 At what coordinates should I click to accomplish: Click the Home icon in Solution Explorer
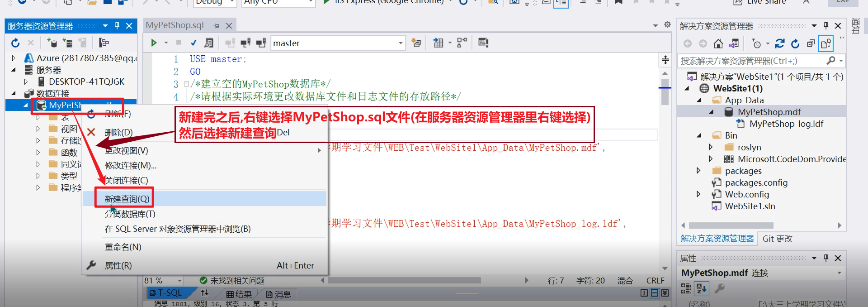point(718,43)
